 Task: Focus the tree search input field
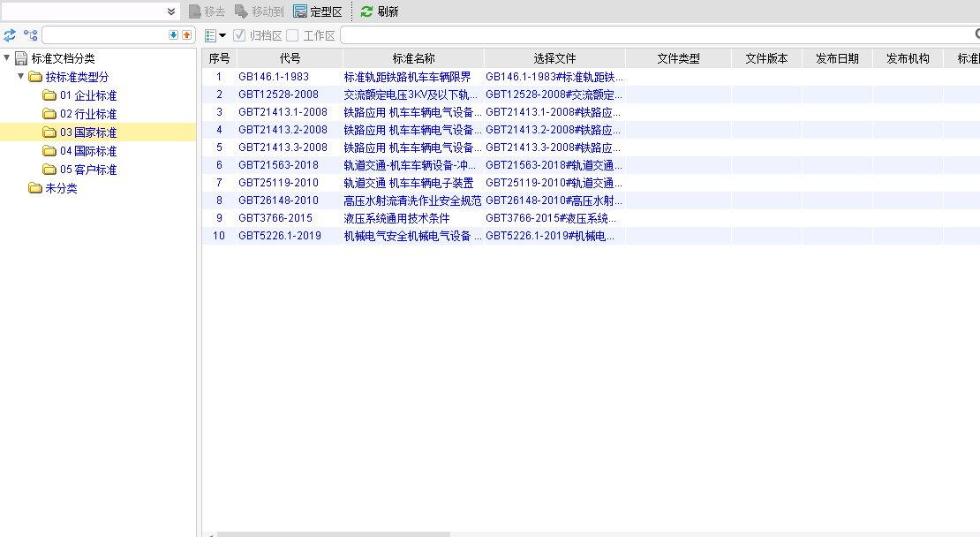[105, 35]
